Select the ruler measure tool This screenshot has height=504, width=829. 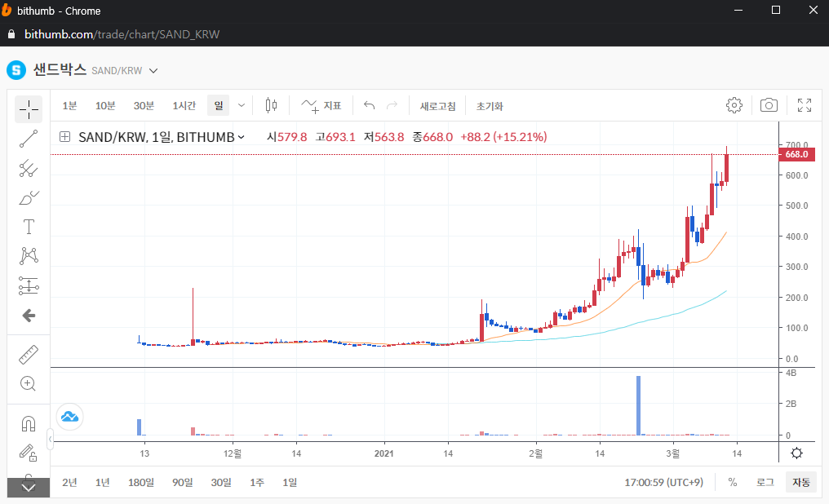[x=29, y=355]
